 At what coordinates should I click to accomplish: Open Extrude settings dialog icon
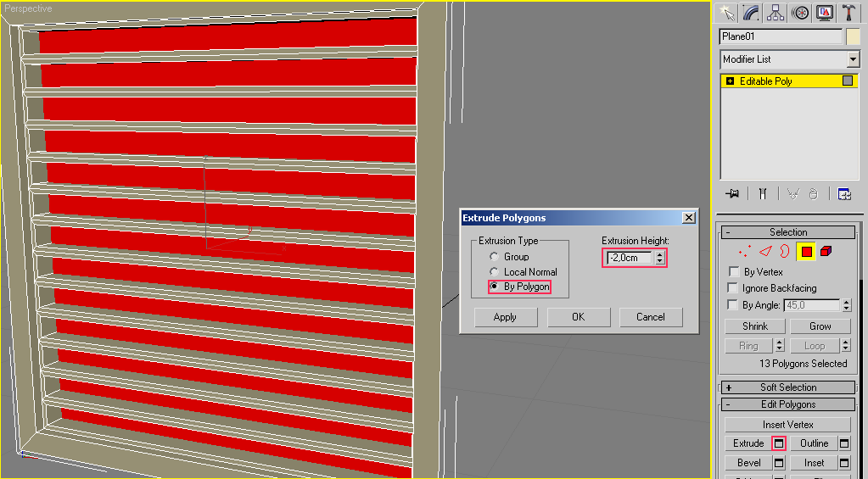point(779,443)
